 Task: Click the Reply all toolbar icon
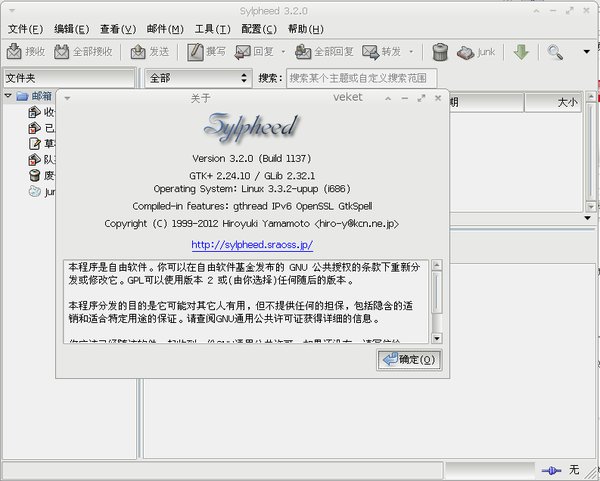[x=303, y=52]
